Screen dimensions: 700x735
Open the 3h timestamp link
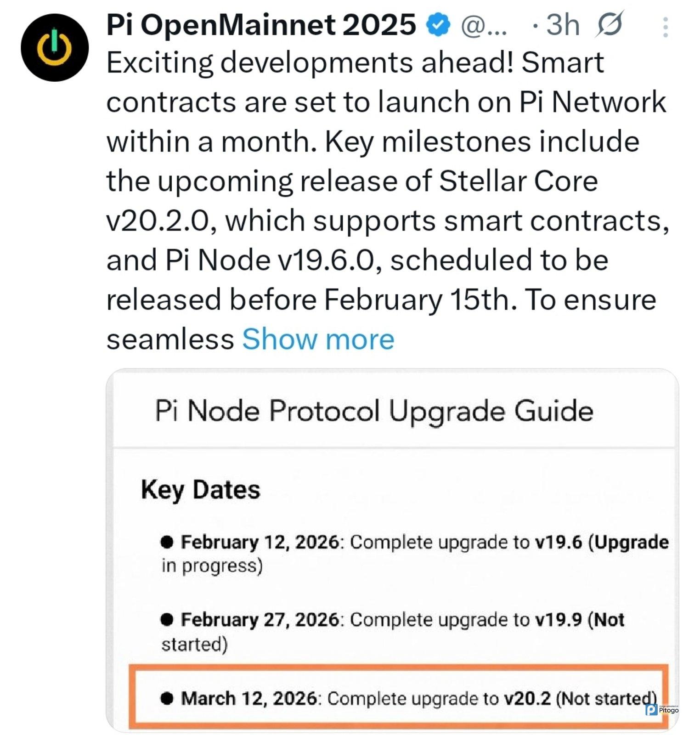click(562, 25)
